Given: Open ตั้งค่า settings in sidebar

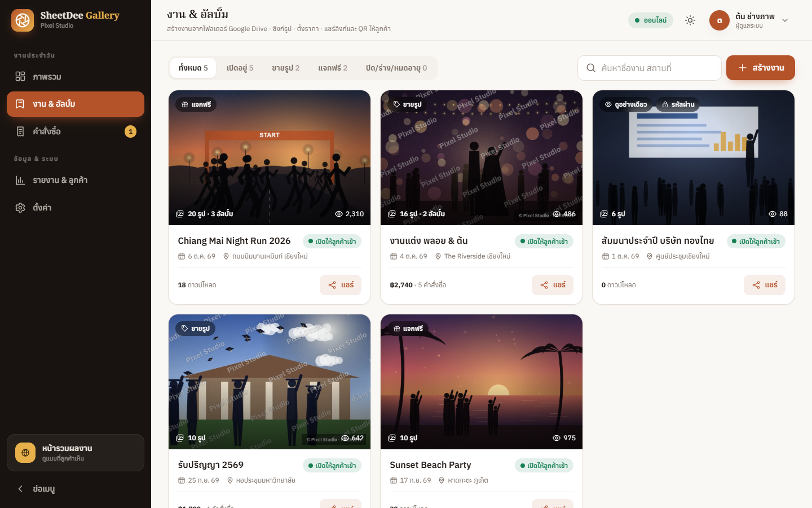Looking at the screenshot, I should coord(76,208).
